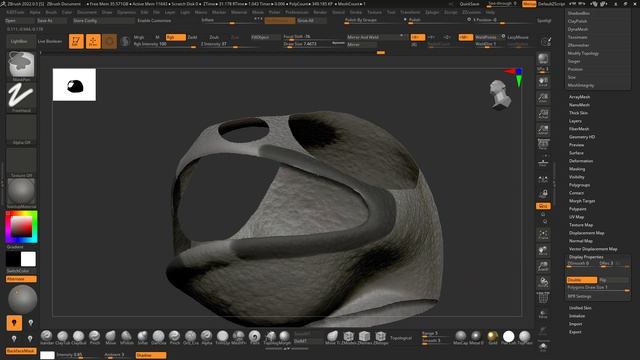Expand the Layers subpalette
Viewport: 640px width, 360px height.
point(575,121)
